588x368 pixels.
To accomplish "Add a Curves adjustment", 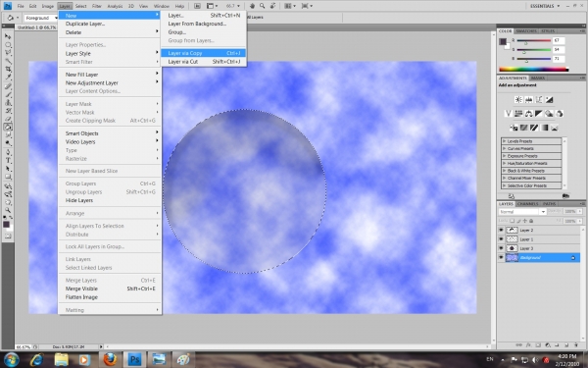I will (x=539, y=100).
